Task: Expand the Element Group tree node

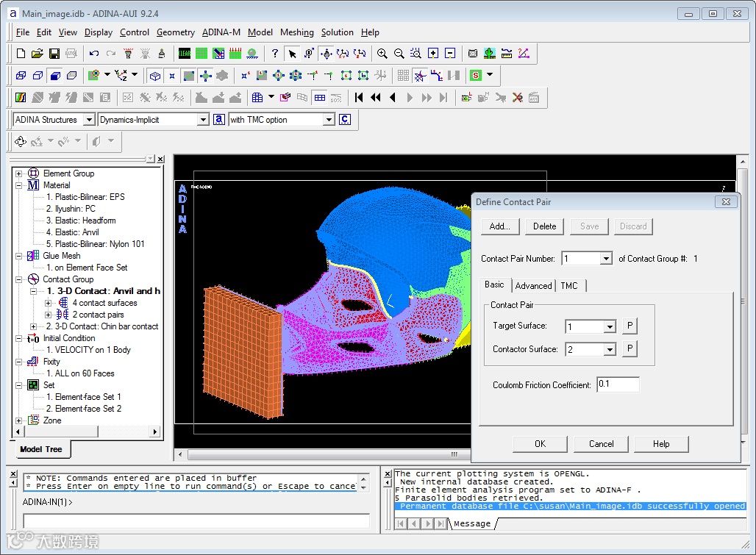Action: (19, 173)
